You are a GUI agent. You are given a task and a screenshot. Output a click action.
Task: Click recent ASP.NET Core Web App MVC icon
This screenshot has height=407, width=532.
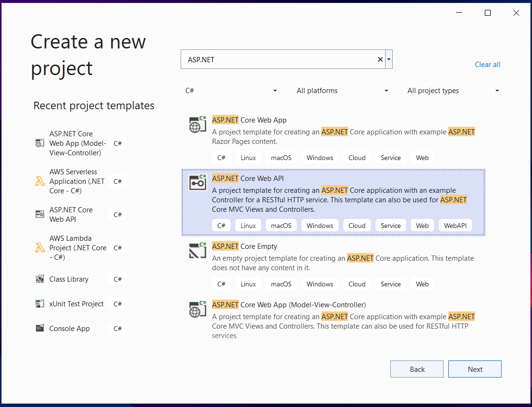(39, 143)
